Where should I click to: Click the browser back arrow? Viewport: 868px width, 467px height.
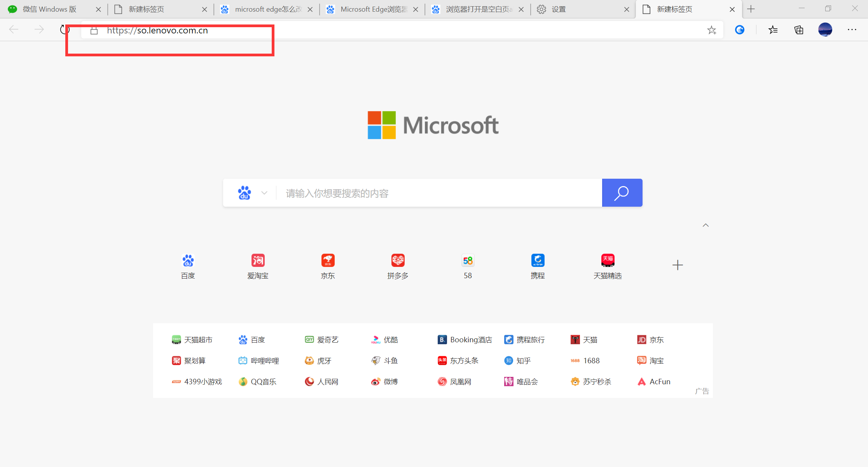(14, 30)
